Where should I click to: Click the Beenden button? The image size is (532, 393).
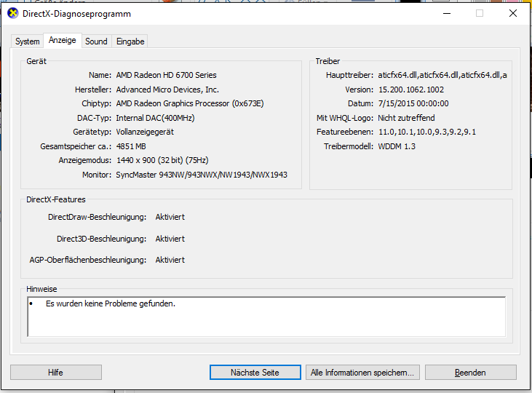[x=471, y=373]
